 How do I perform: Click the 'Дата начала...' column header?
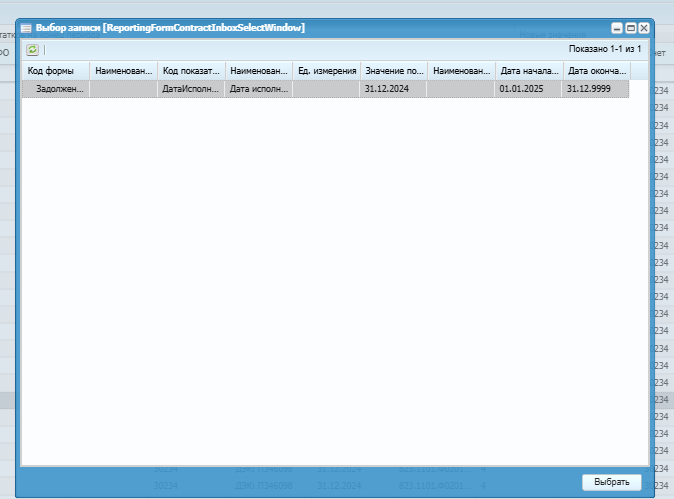529,71
